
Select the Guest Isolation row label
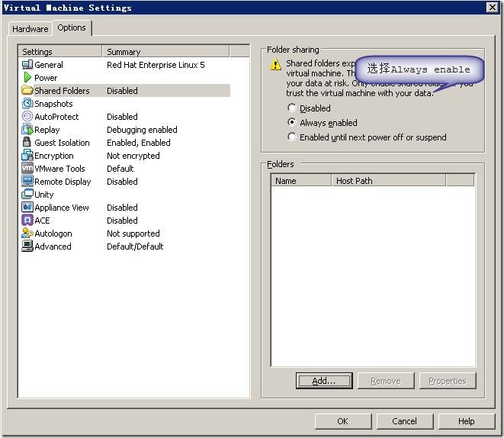tap(62, 143)
